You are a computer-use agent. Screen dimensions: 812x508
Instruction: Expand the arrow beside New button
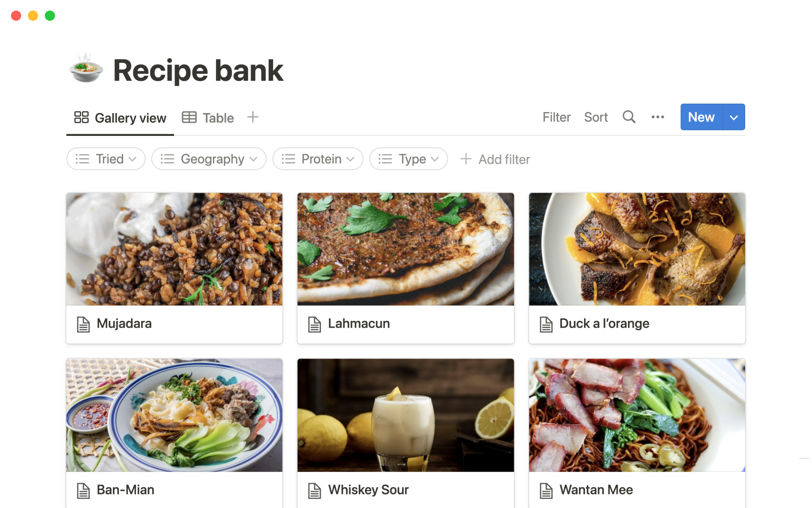pyautogui.click(x=734, y=117)
